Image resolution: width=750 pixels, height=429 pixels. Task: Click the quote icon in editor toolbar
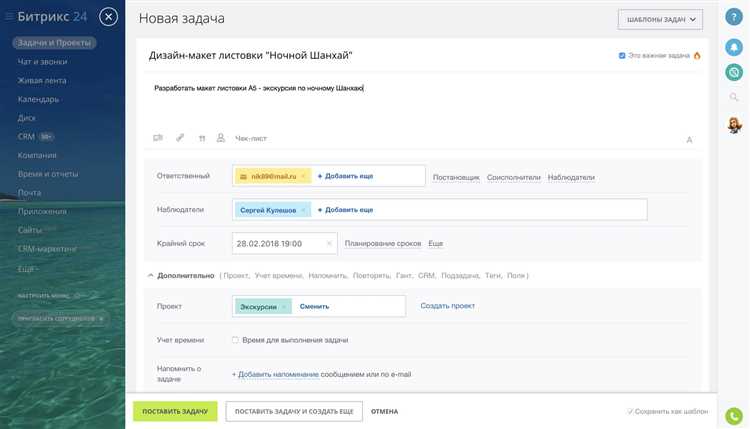pyautogui.click(x=202, y=138)
